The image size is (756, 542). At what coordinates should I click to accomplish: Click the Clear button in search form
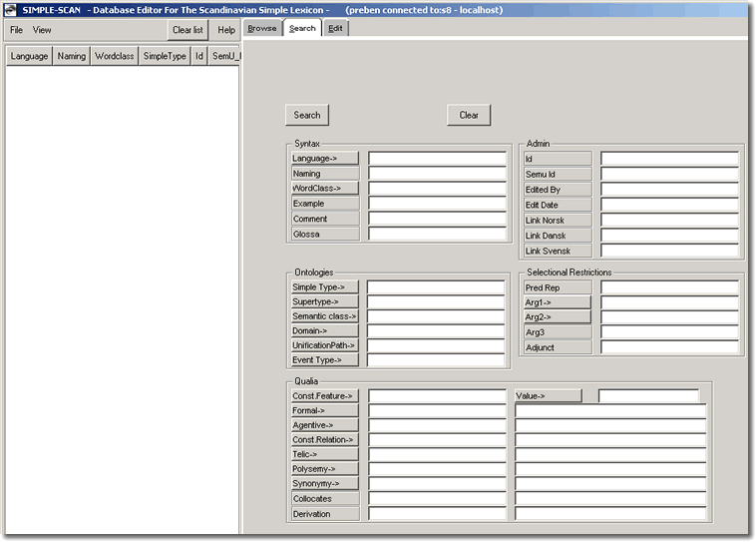click(x=469, y=115)
